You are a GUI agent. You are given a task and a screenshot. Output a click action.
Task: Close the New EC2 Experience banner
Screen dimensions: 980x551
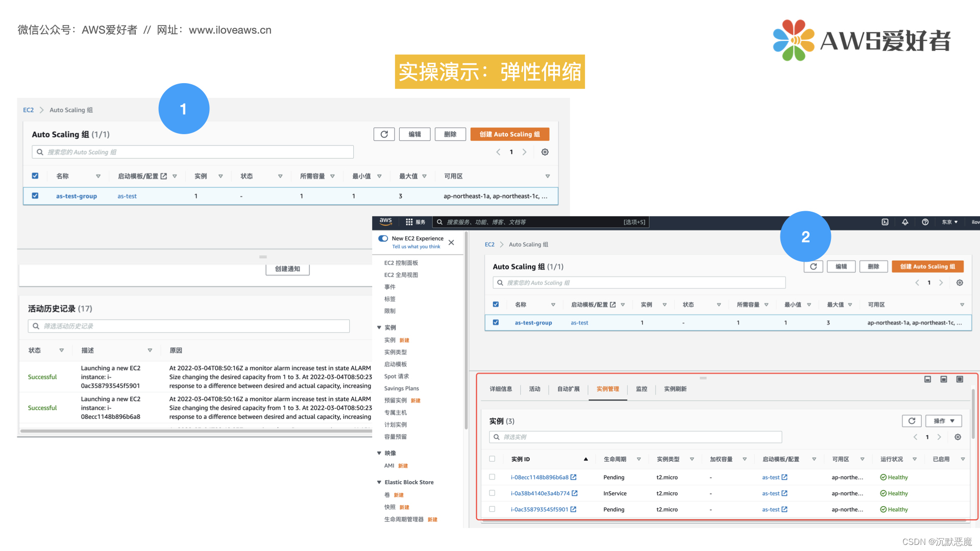point(451,242)
